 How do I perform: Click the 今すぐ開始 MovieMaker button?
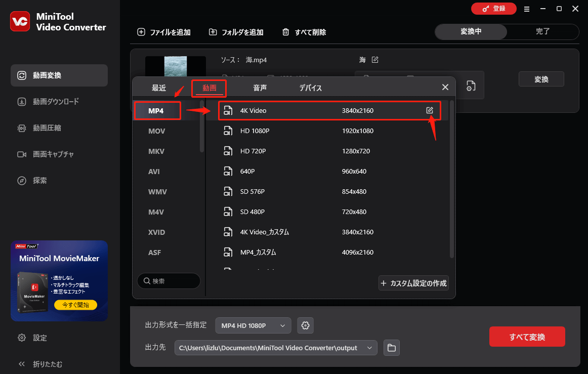pyautogui.click(x=76, y=305)
